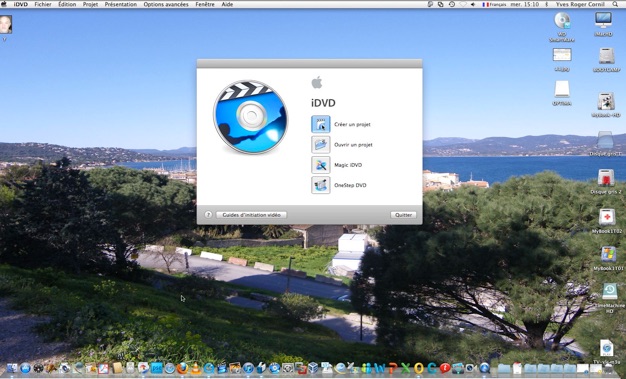The height and width of the screenshot is (379, 626).
Task: Launch Magic iDVD from welcome window
Action: pyautogui.click(x=321, y=165)
